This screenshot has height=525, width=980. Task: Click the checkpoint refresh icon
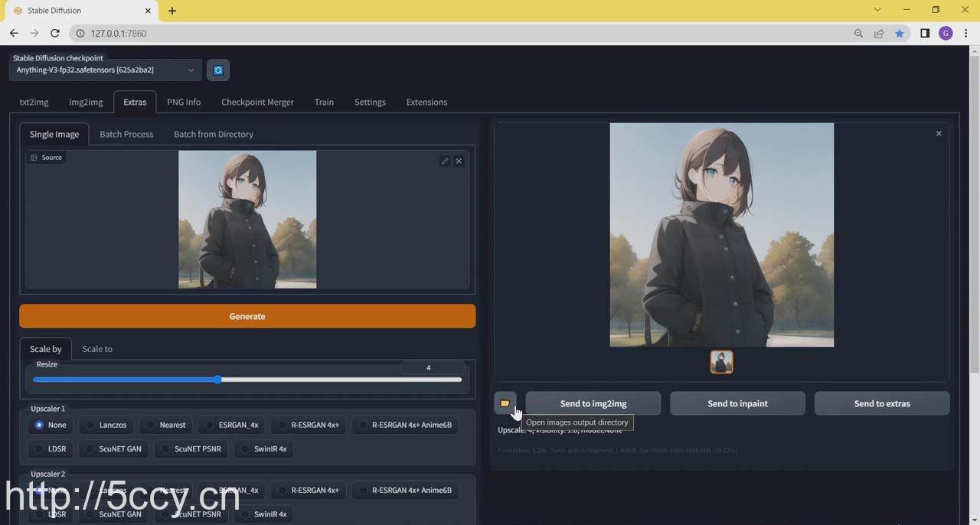(x=218, y=70)
